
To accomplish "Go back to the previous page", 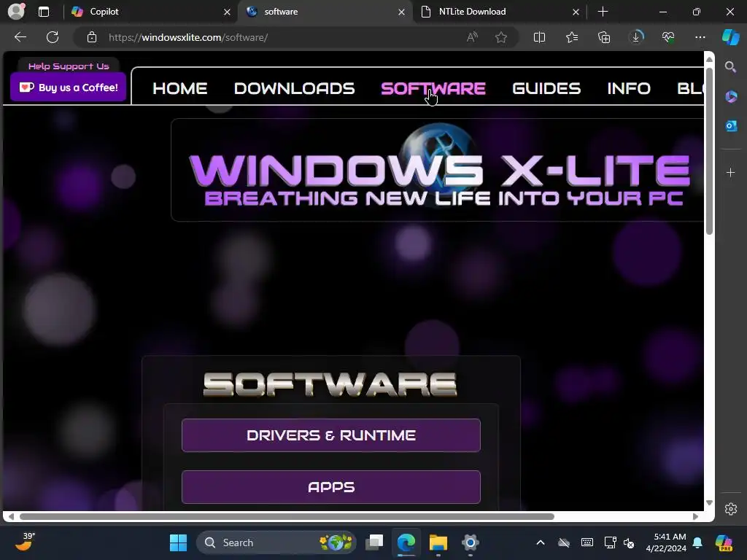I will click(20, 37).
